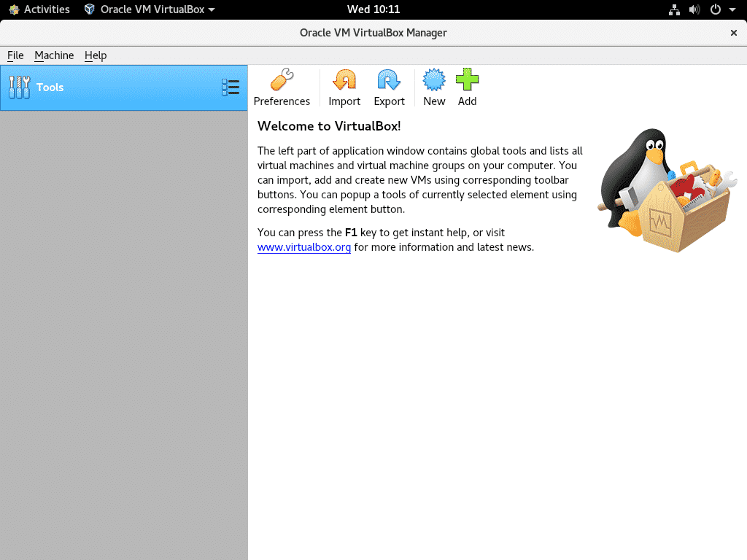
Task: Select the Tools entry in left pane
Action: [124, 87]
